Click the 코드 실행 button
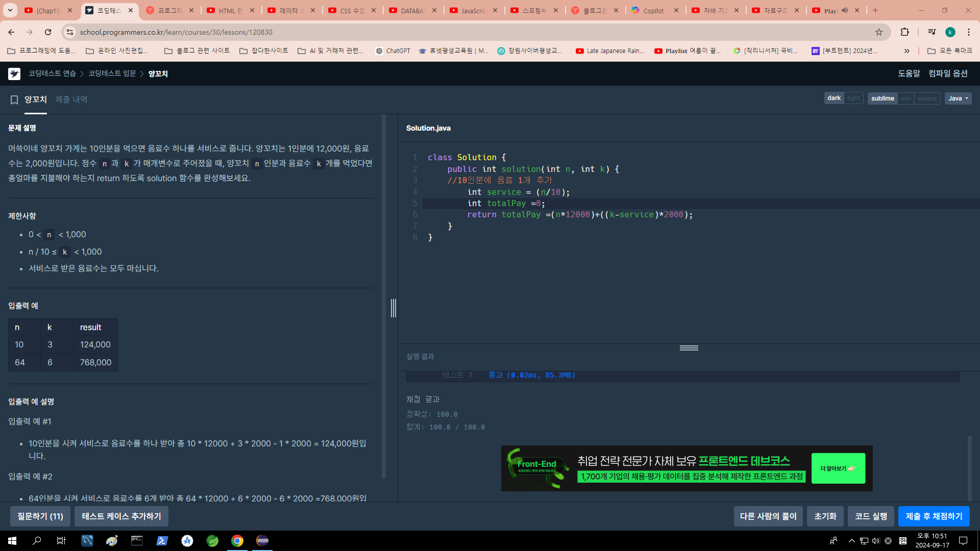Image resolution: width=980 pixels, height=551 pixels. [x=871, y=516]
